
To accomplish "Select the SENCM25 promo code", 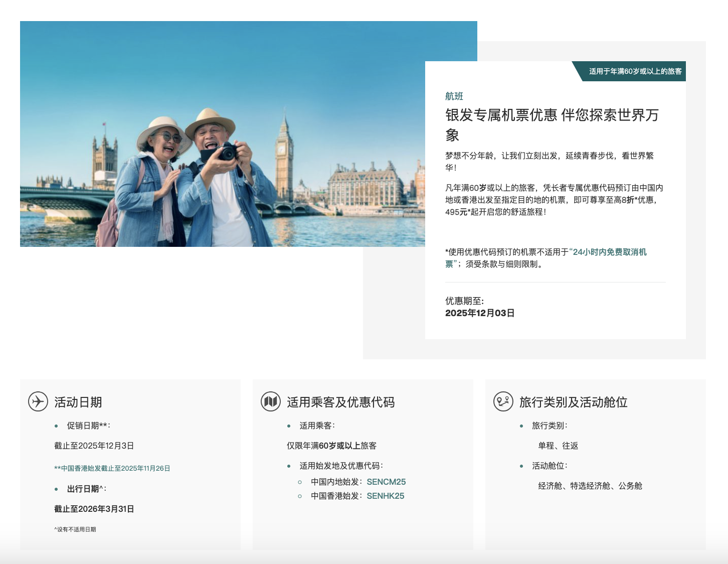I will (386, 482).
